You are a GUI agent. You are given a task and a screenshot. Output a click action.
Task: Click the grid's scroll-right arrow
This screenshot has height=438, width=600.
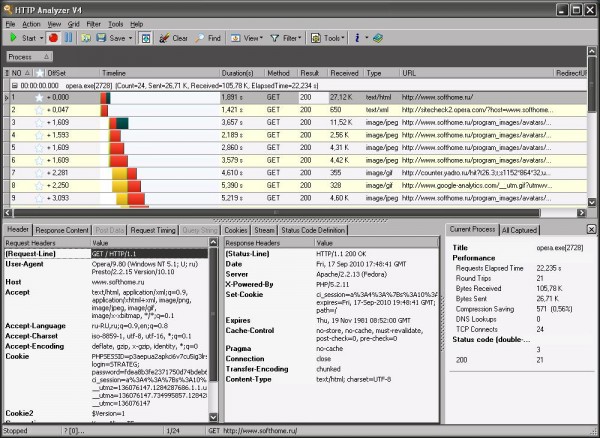[x=582, y=212]
